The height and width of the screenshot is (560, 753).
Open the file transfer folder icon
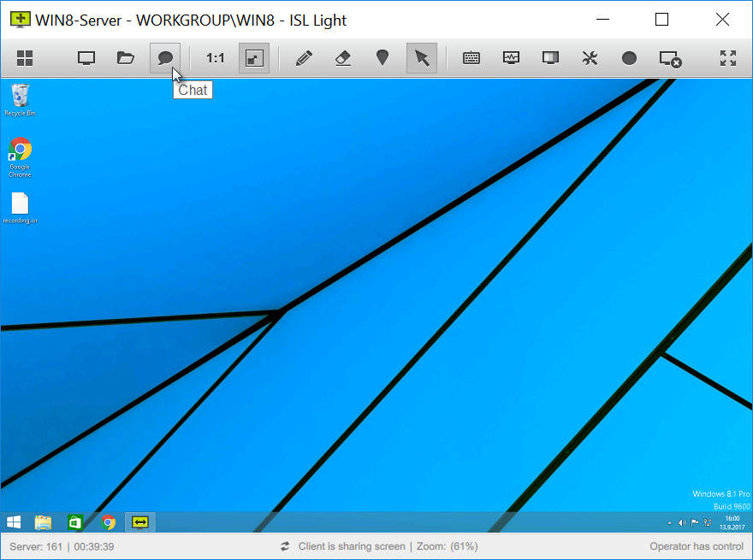(125, 58)
